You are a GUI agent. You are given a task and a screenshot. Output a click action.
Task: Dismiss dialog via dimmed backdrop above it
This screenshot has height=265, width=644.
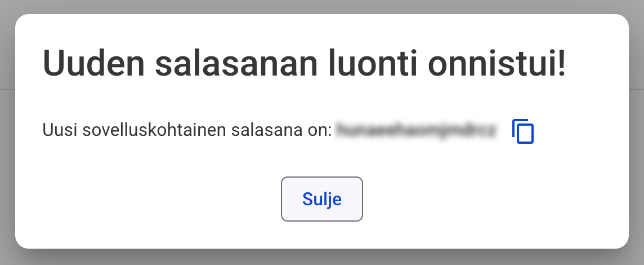tap(322, 7)
